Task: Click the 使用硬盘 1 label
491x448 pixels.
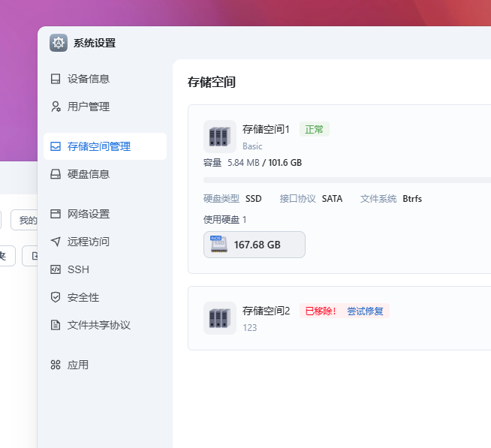Action: tap(224, 220)
